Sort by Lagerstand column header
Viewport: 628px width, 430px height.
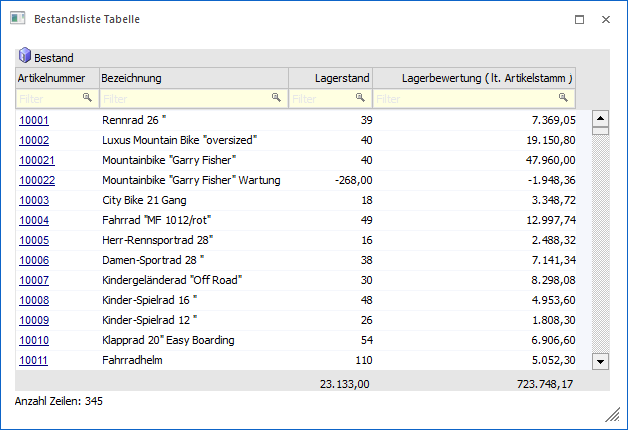click(330, 78)
